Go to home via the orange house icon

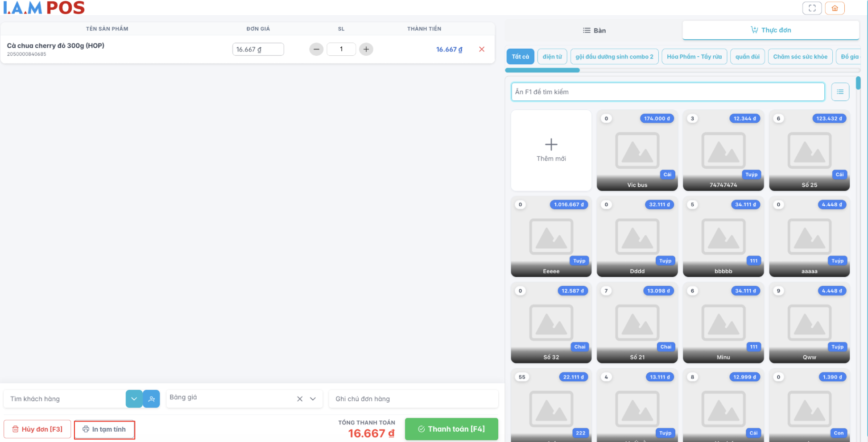[835, 8]
